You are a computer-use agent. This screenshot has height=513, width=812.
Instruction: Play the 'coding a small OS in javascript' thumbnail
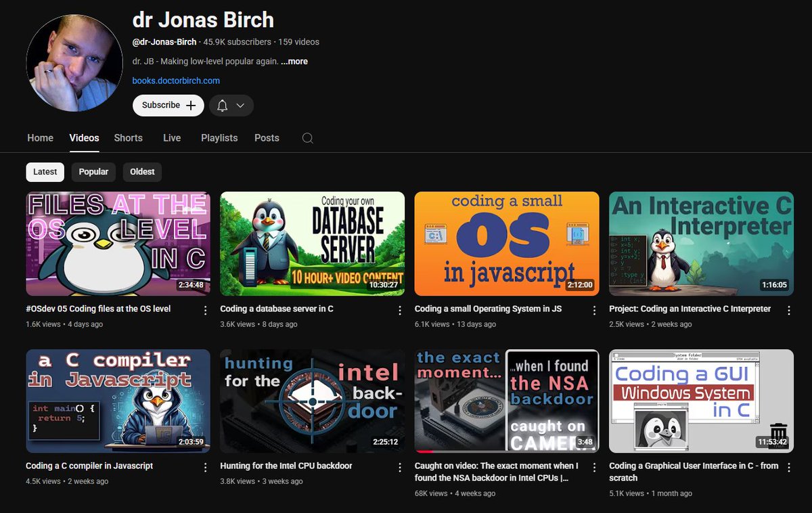point(506,244)
